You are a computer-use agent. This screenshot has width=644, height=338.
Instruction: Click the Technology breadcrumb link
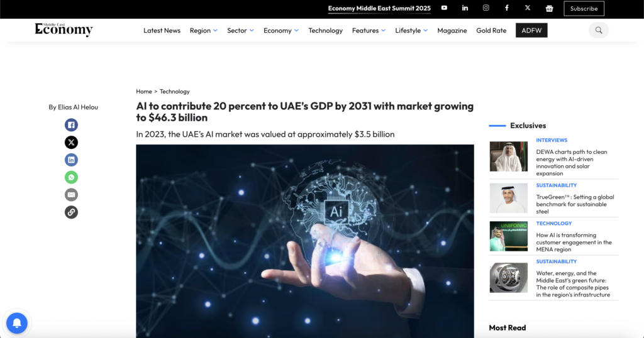pos(174,92)
